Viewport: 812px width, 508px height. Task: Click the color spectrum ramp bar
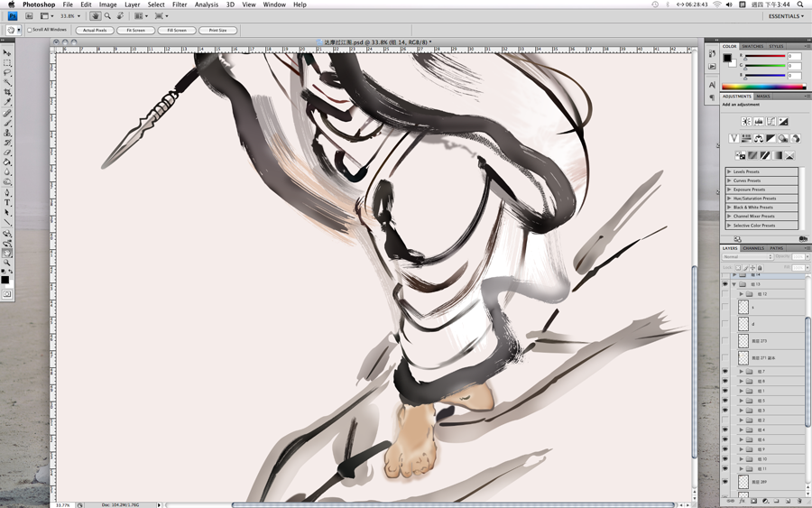pos(763,87)
